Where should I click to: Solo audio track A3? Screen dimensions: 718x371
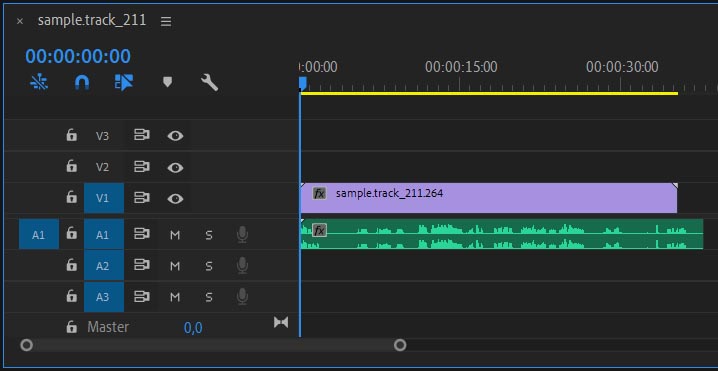pos(209,297)
